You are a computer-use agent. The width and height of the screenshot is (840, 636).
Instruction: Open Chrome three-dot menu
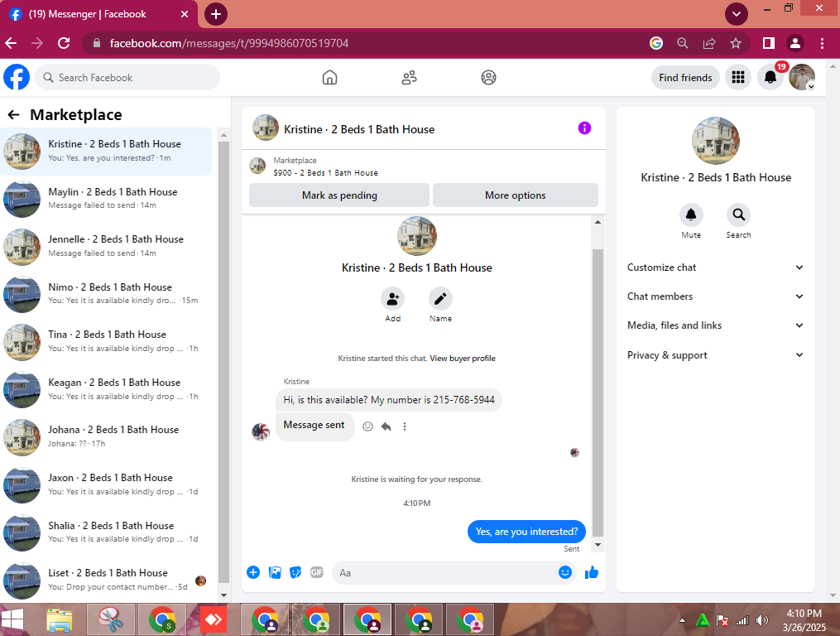(x=822, y=43)
